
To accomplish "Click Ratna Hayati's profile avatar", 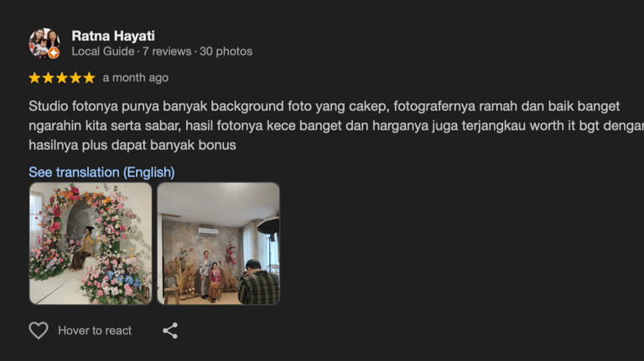I will click(x=44, y=44).
